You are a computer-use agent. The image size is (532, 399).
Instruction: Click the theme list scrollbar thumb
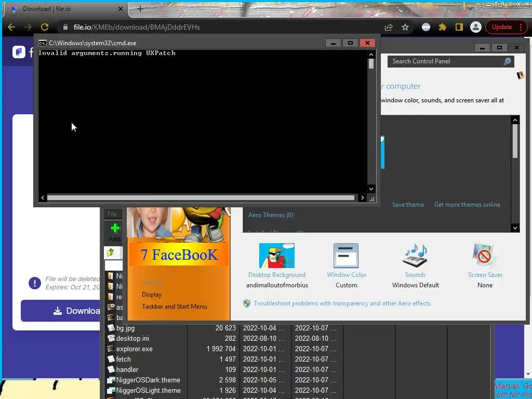515,141
